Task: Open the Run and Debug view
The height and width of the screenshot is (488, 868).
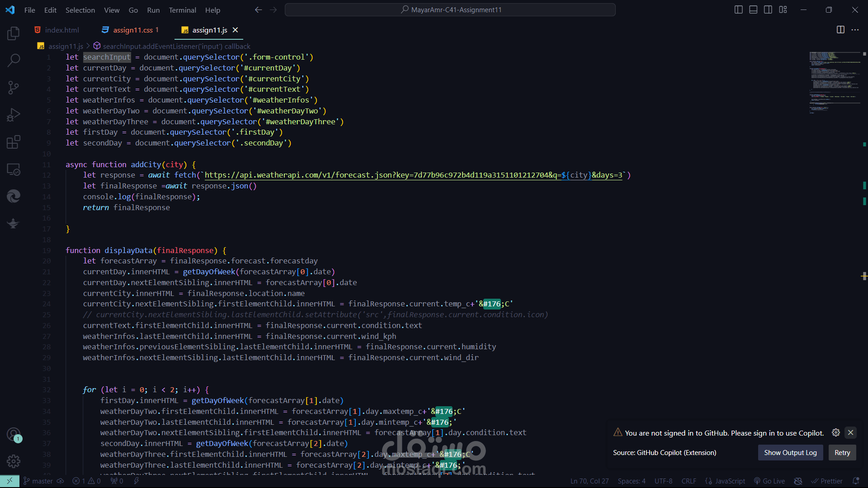Action: pos(14,115)
